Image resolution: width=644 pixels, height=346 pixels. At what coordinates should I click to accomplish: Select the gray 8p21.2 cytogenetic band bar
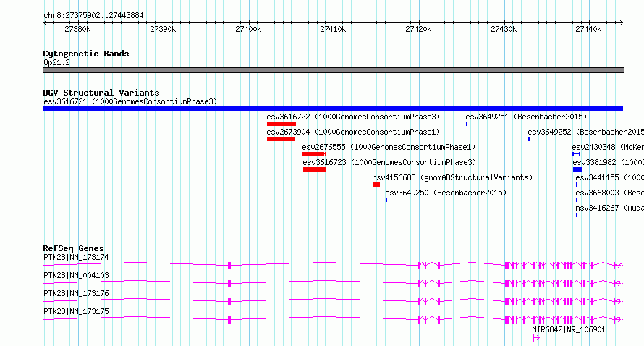tap(333, 70)
